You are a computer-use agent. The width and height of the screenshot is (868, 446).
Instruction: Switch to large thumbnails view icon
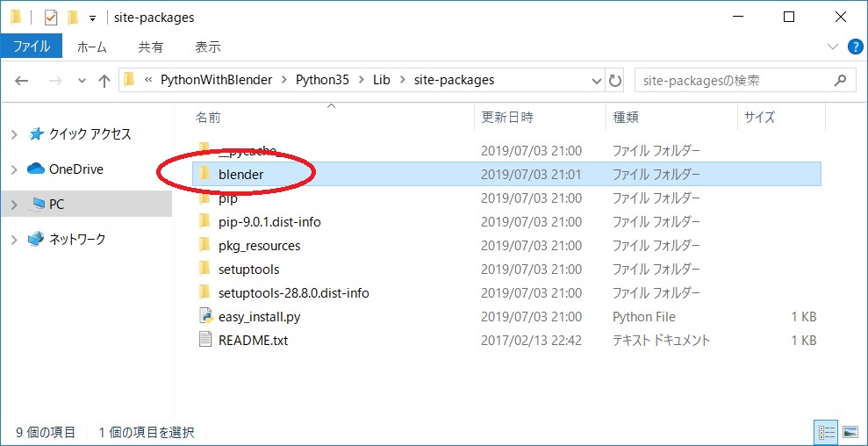point(850,432)
